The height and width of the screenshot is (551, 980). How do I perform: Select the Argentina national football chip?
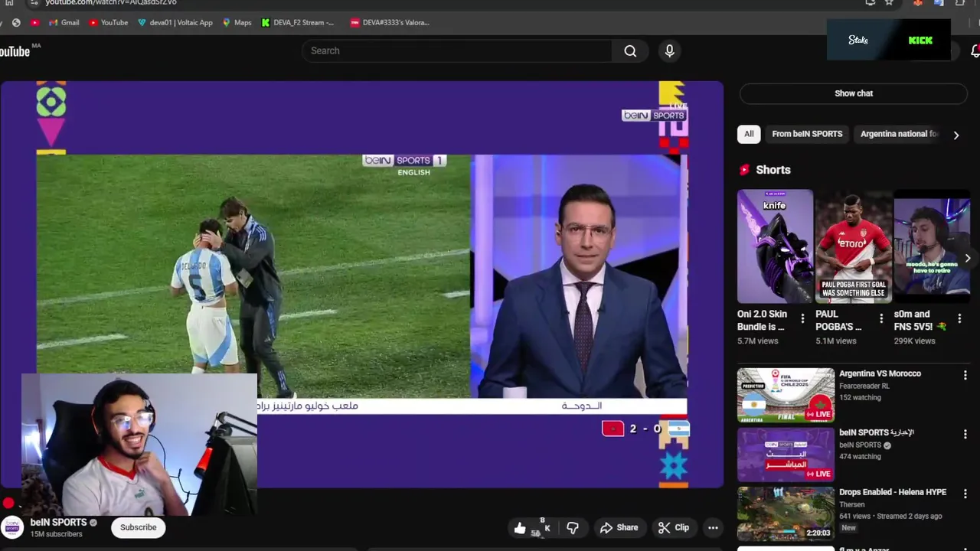point(899,134)
